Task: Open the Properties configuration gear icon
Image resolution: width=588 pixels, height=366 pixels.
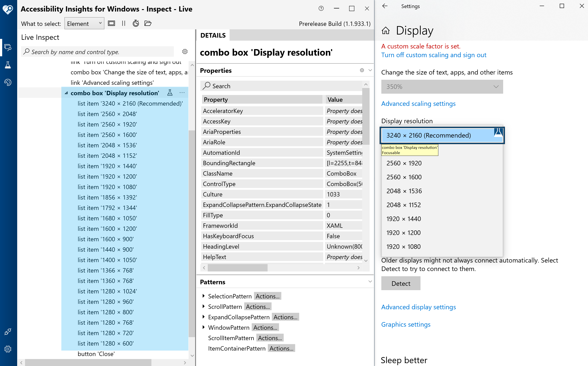Action: [x=362, y=70]
